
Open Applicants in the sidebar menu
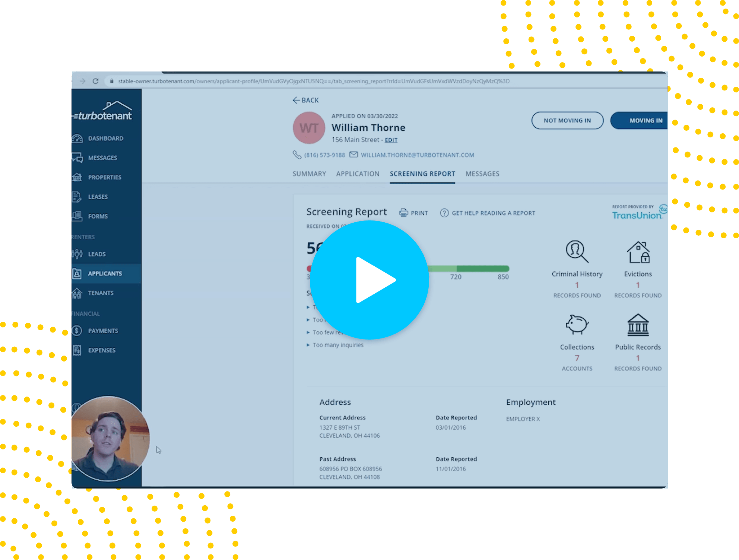click(107, 274)
